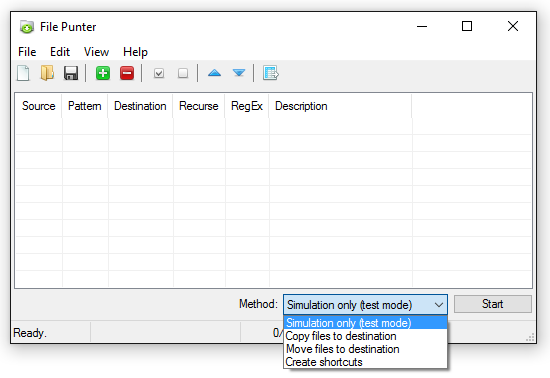Minimize the File Punter window
This screenshot has width=550, height=378.
pos(422,26)
